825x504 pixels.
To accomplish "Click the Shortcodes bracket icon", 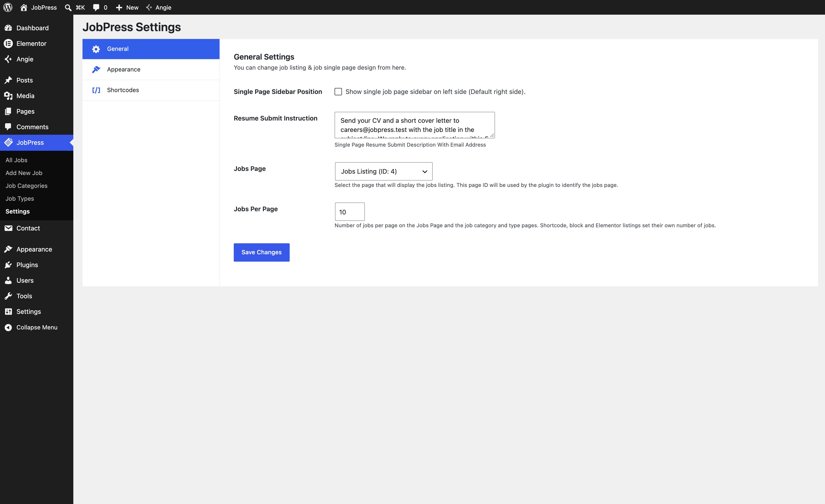I will [x=96, y=90].
